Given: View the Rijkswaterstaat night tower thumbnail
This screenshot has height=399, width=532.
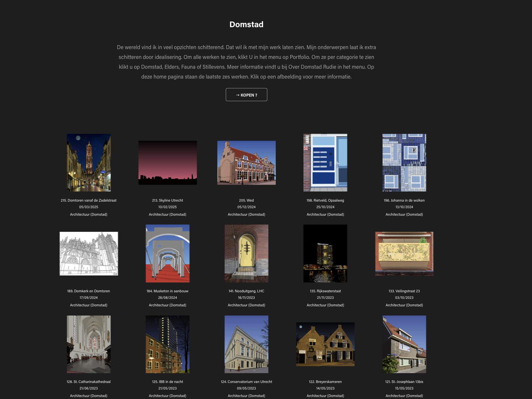Looking at the screenshot, I should [x=325, y=253].
